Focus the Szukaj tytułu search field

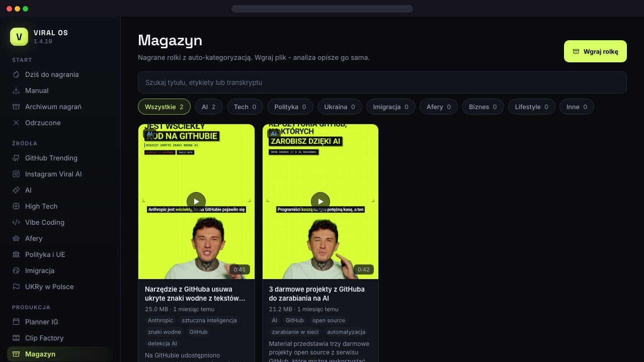tap(382, 82)
